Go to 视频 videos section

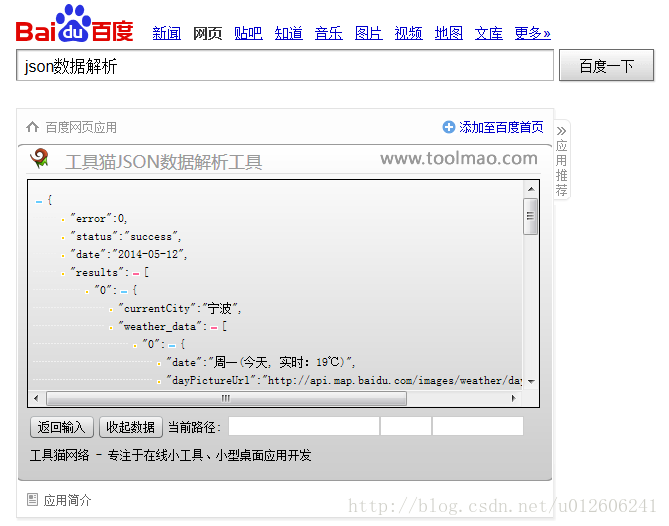tap(408, 33)
